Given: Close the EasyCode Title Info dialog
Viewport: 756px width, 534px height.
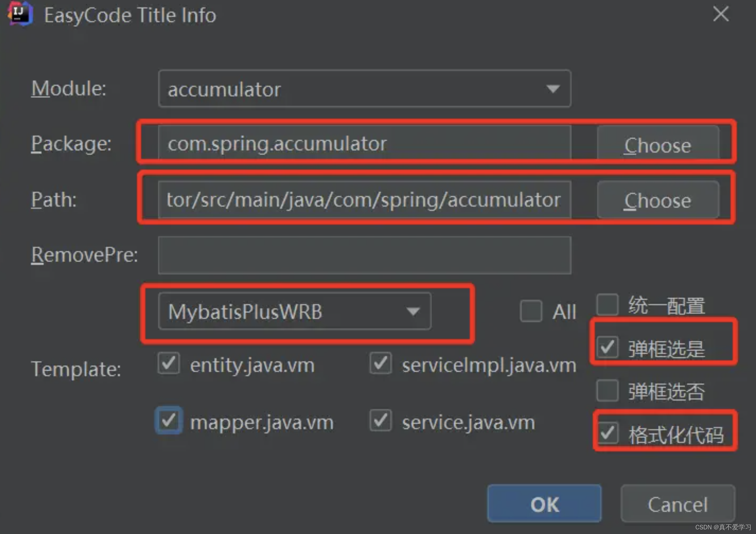Looking at the screenshot, I should pyautogui.click(x=720, y=14).
